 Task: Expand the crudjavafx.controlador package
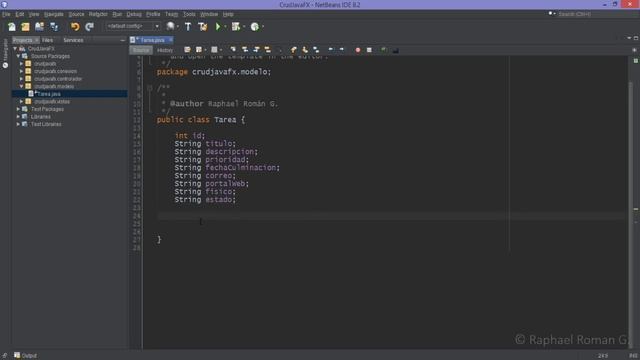click(x=22, y=79)
